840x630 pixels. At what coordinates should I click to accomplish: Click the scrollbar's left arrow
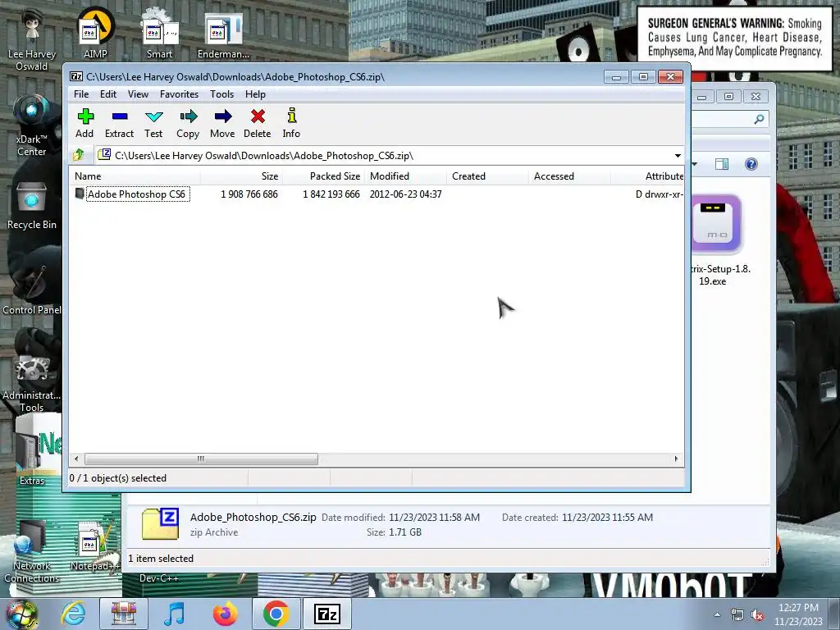click(x=76, y=459)
